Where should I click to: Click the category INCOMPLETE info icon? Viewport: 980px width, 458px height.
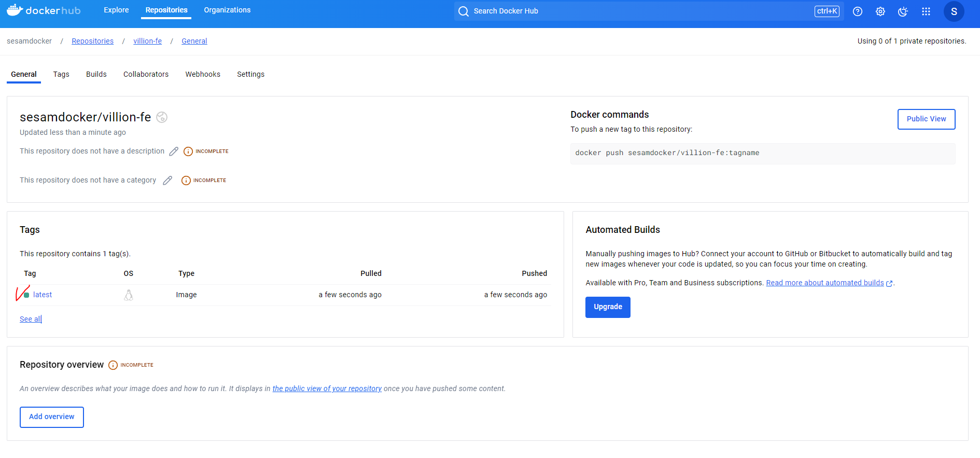[x=186, y=181]
